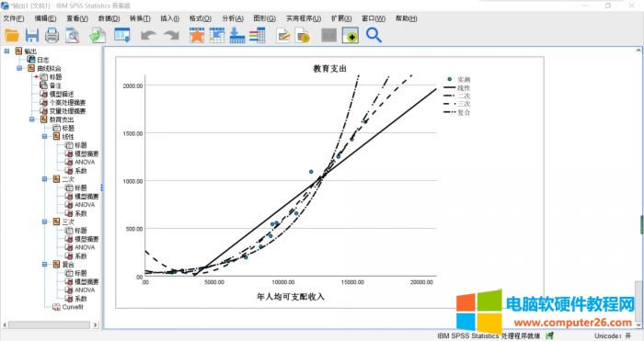Click the star Go to Data icon
This screenshot has height=341, width=644.
coord(197,36)
